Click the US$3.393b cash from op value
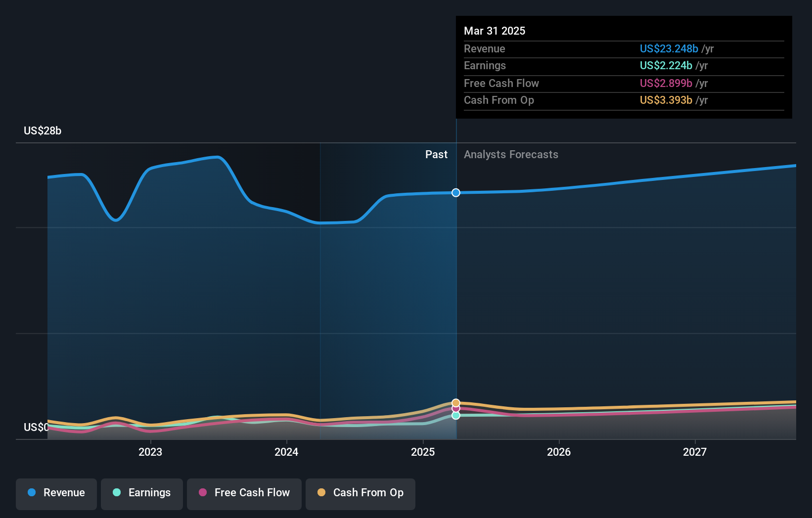This screenshot has width=812, height=518. [666, 100]
